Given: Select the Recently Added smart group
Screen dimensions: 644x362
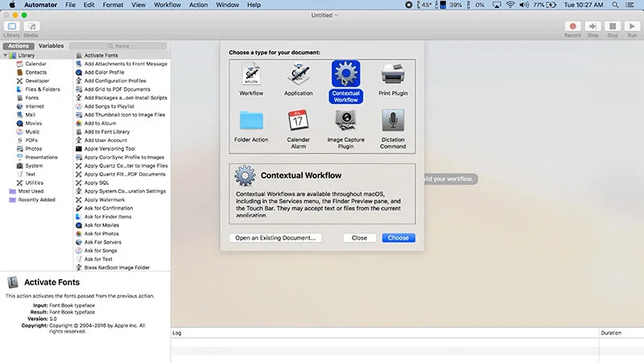Looking at the screenshot, I should (36, 200).
